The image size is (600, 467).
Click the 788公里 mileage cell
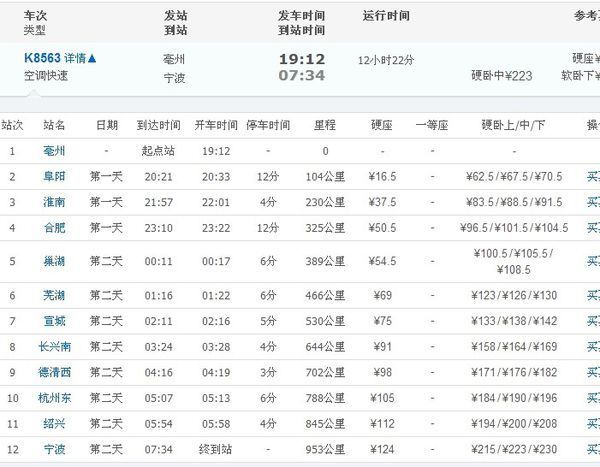point(325,398)
